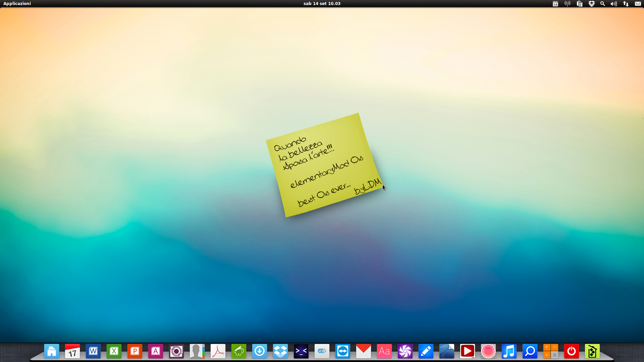Launch the blue music note app
This screenshot has height=362, width=644.
[509, 351]
